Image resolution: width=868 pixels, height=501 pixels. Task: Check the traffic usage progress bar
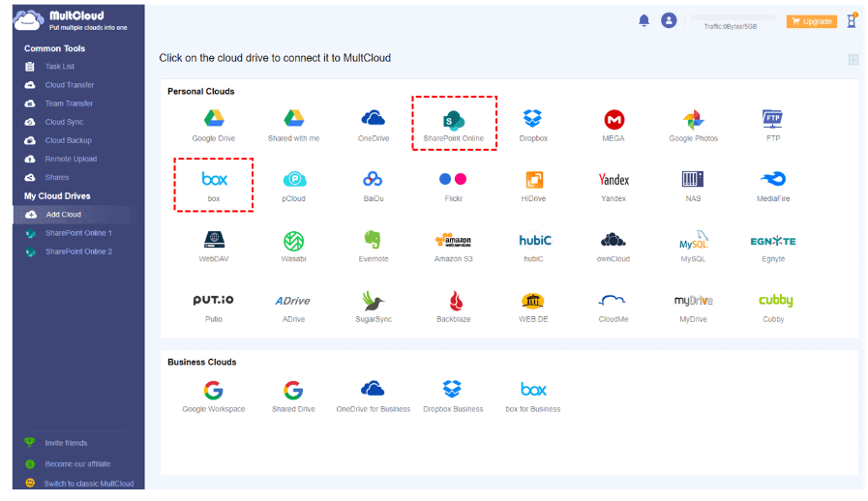point(731,17)
